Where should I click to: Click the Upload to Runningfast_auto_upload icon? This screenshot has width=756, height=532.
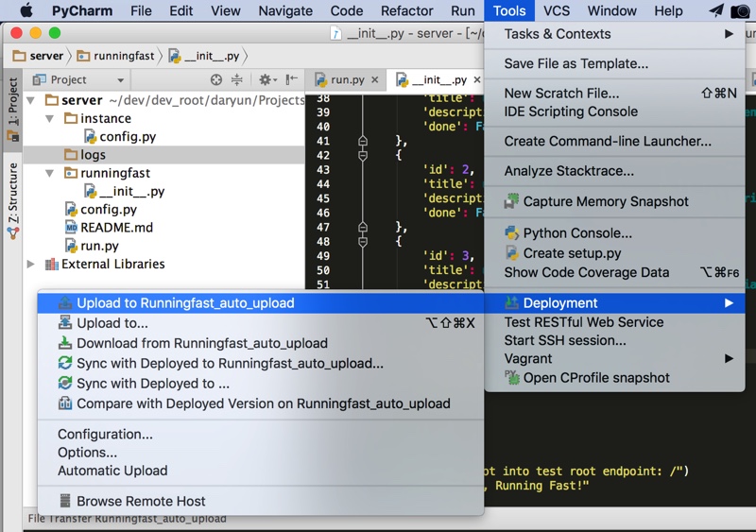65,303
